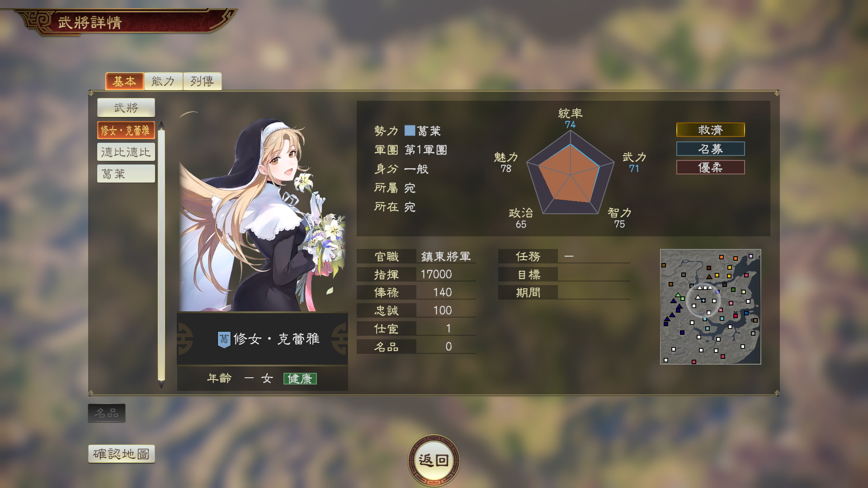Screen dimensions: 868x488
Task: Switch to the 列傳 tab
Action: [x=202, y=81]
